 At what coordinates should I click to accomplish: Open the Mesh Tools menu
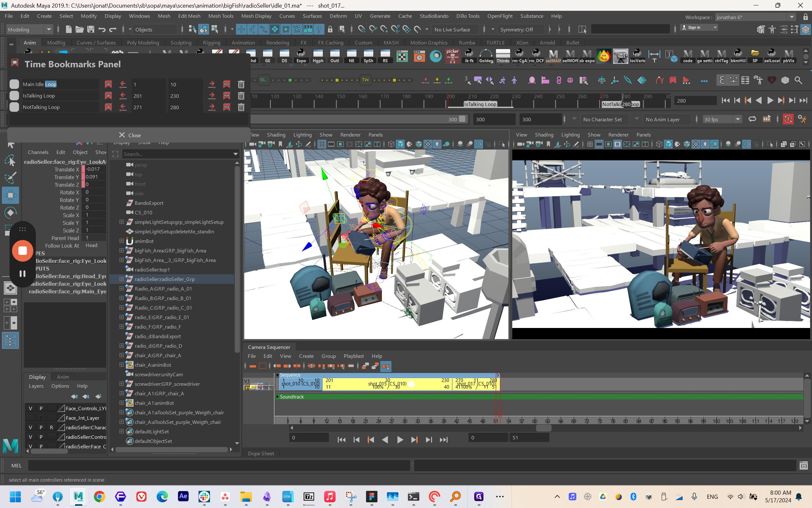[220, 16]
